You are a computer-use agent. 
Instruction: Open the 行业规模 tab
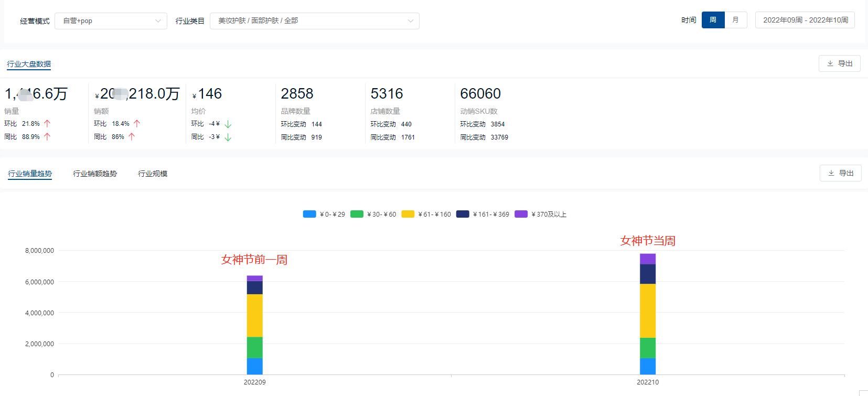153,174
